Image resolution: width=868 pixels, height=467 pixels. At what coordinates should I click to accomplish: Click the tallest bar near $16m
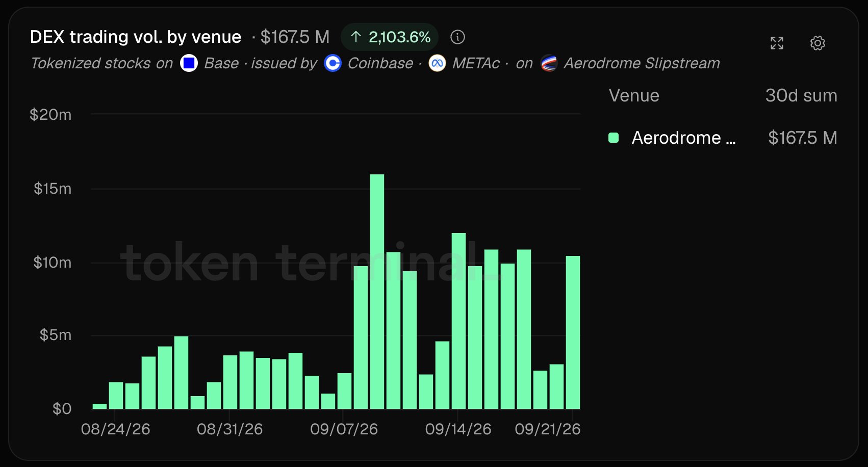click(377, 292)
